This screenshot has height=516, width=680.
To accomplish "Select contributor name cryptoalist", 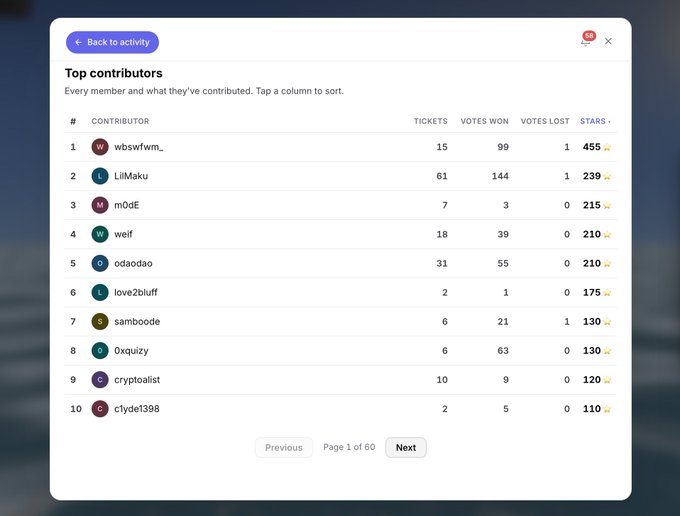I will click(x=137, y=379).
